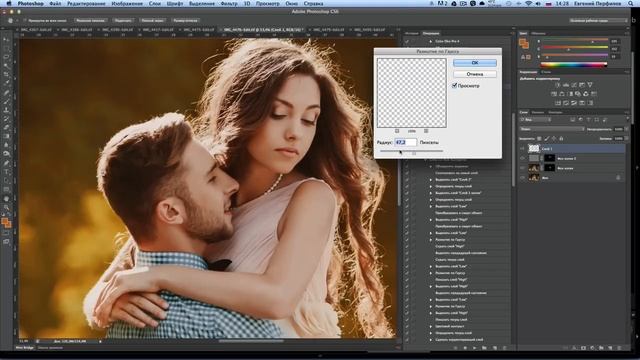The image size is (640, 360).
Task: Select the Eraser tool
Action: coord(6,128)
